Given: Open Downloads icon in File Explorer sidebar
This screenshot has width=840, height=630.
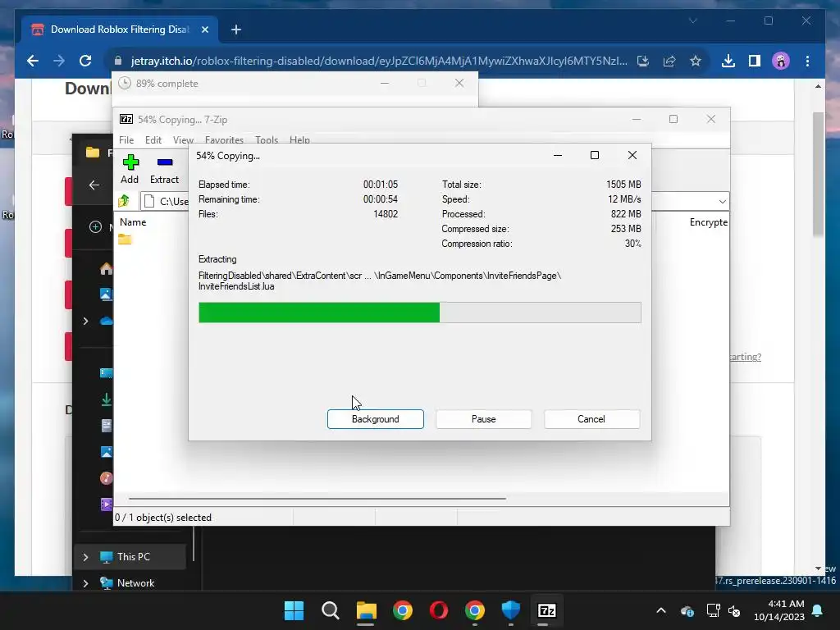Looking at the screenshot, I should coord(106,399).
